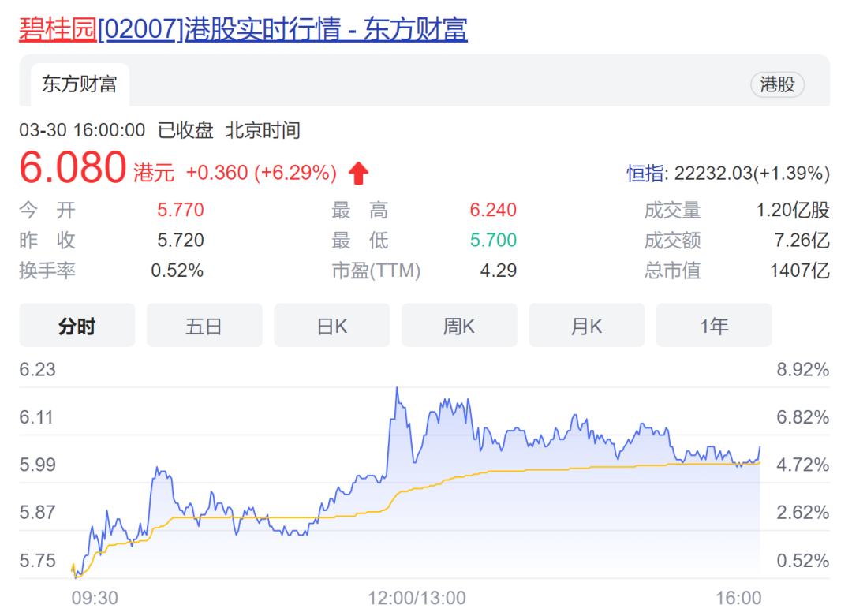
Task: Show the 五日 five-day chart
Action: [x=204, y=326]
